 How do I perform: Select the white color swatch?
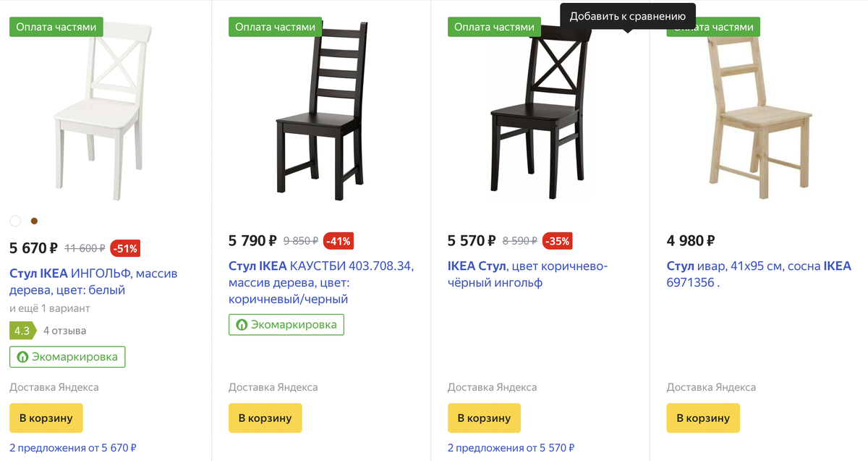[x=15, y=221]
